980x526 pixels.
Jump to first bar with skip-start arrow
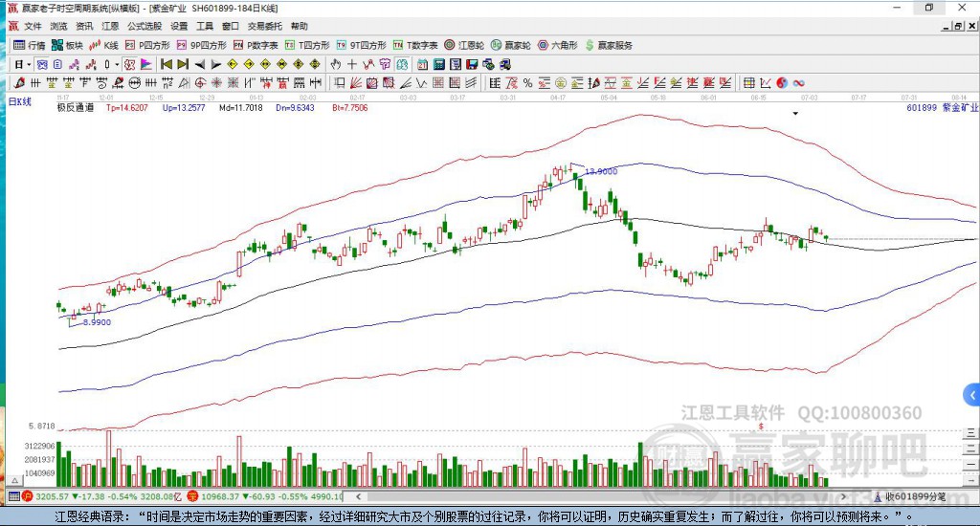pyautogui.click(x=167, y=64)
